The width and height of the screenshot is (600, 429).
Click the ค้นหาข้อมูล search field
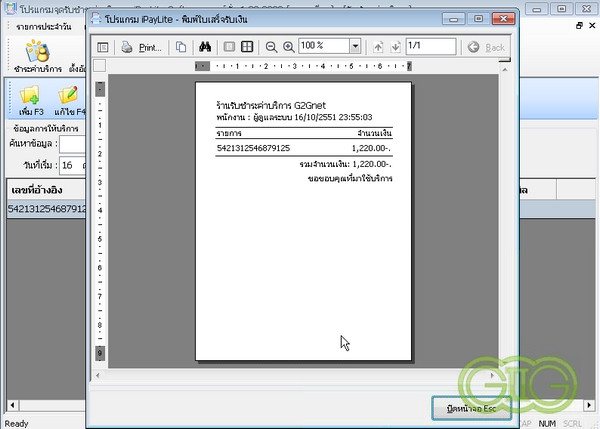click(x=72, y=145)
